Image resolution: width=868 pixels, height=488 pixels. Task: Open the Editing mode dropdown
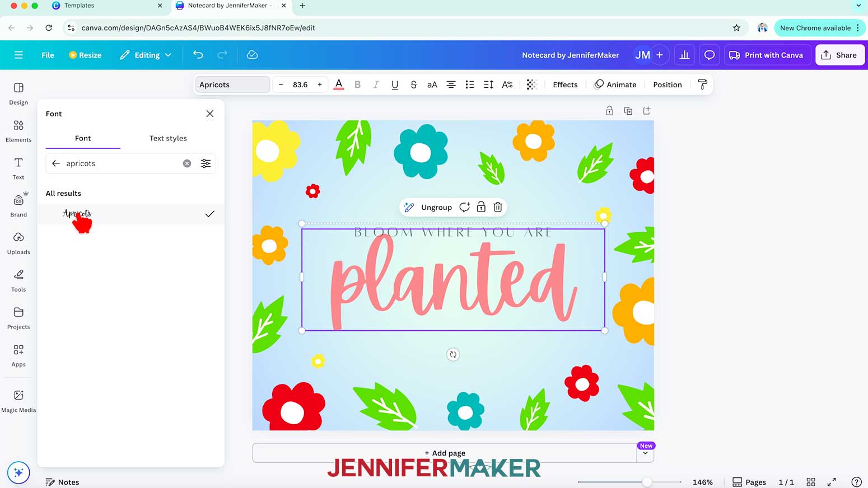click(x=146, y=55)
